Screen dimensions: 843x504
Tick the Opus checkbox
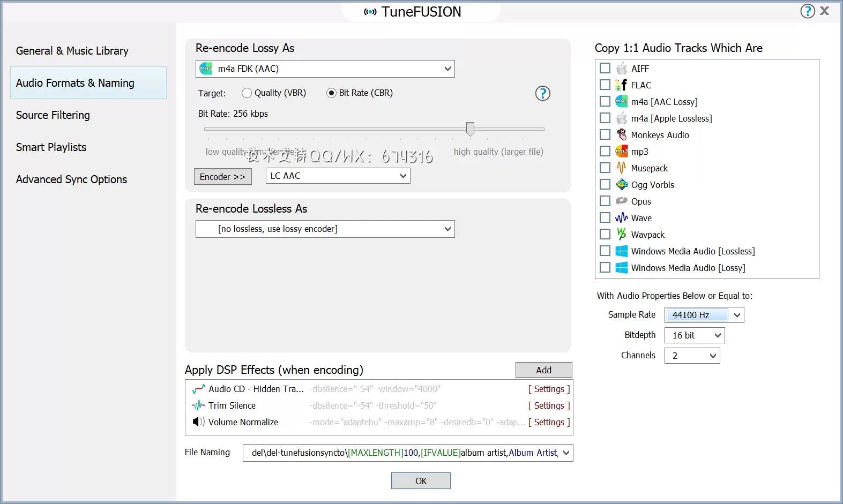pos(605,201)
